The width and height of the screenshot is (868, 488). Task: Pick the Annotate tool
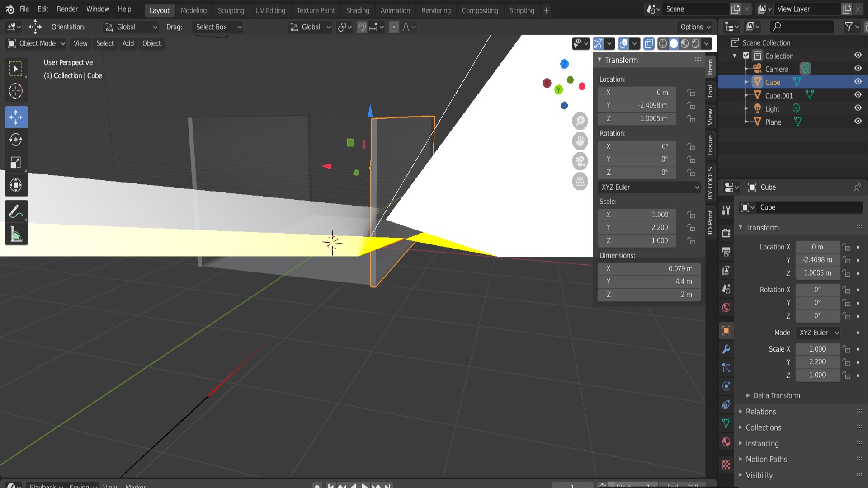16,211
